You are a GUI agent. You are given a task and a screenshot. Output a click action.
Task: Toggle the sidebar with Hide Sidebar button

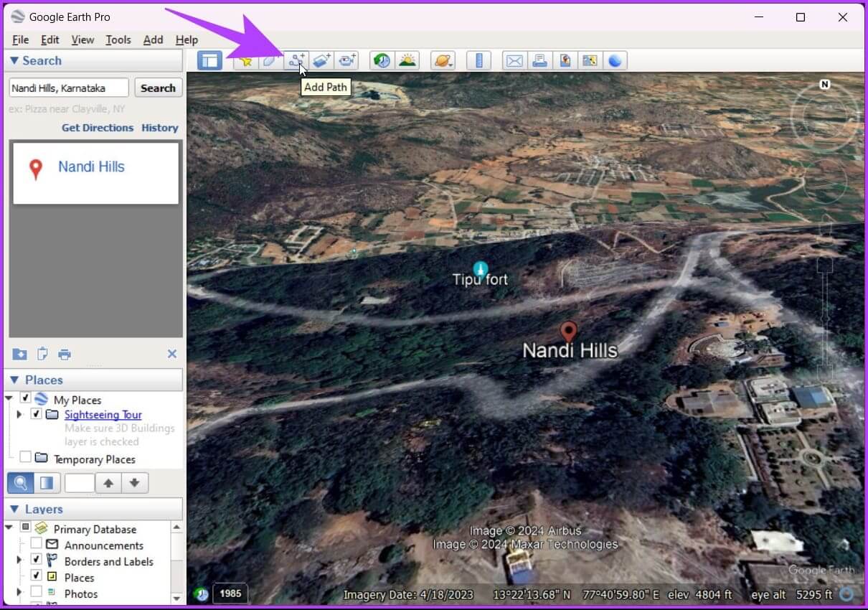pos(209,61)
